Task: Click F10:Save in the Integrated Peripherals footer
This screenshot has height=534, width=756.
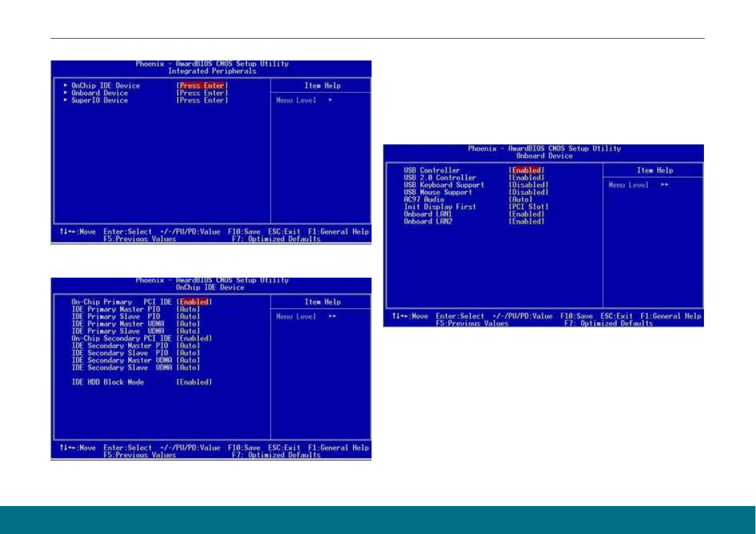Action: (x=244, y=232)
